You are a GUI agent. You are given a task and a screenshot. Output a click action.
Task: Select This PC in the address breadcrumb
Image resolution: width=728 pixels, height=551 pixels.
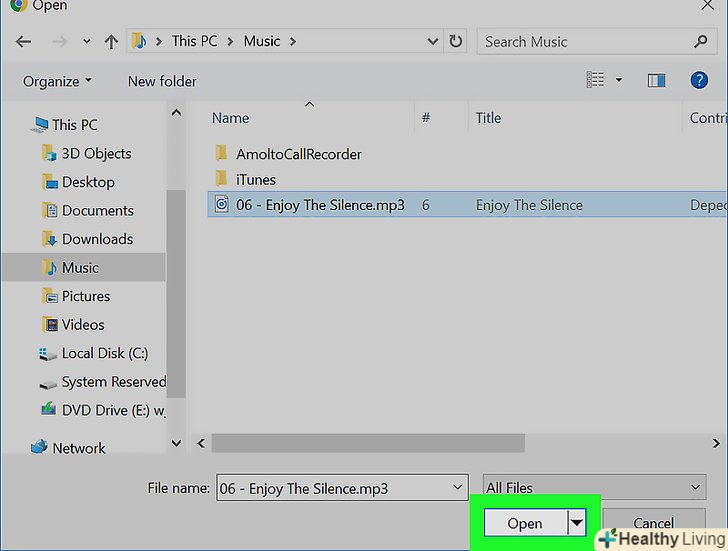point(194,41)
